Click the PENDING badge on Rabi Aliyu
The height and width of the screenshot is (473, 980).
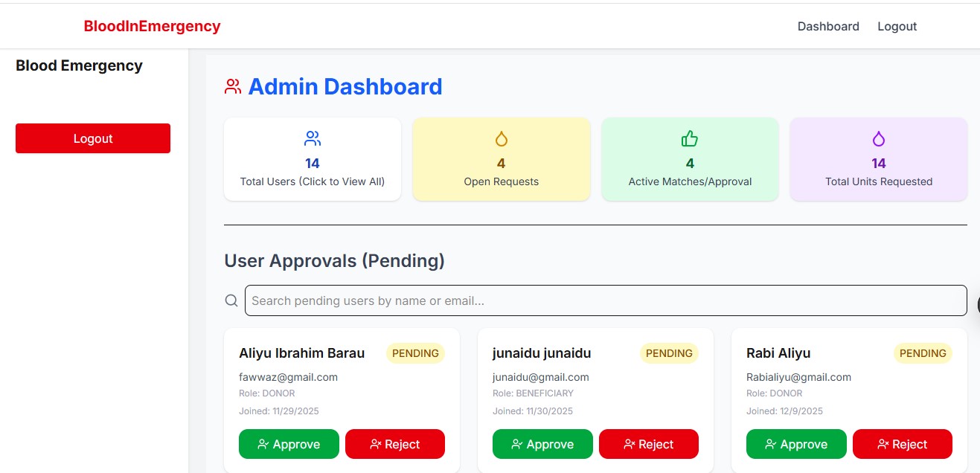click(923, 353)
